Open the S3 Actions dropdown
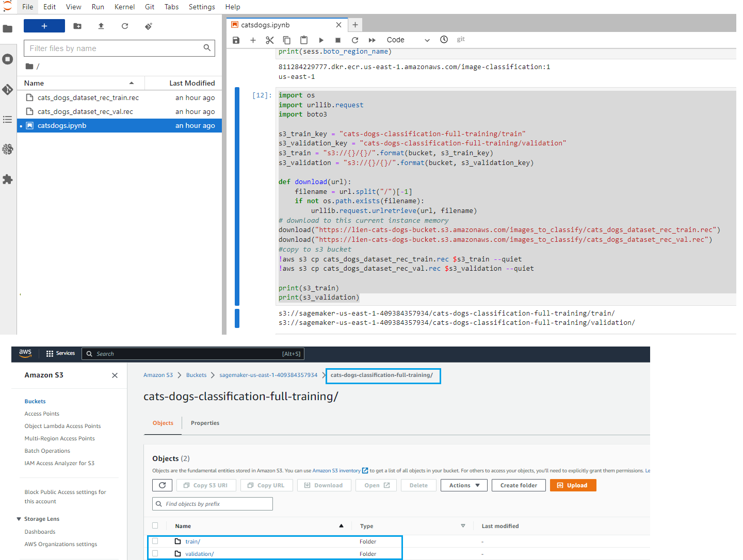Image resolution: width=743 pixels, height=560 pixels. point(464,485)
